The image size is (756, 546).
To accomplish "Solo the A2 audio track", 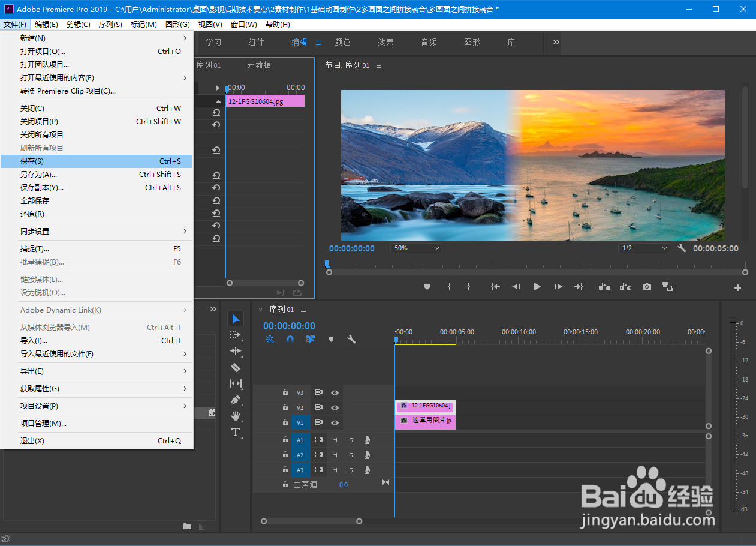I will pyautogui.click(x=351, y=455).
